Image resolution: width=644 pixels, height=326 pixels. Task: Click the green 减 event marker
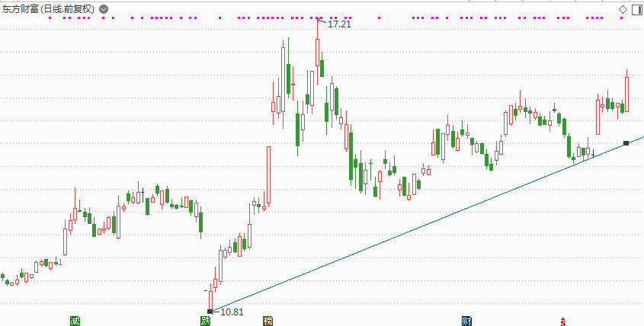(x=75, y=321)
